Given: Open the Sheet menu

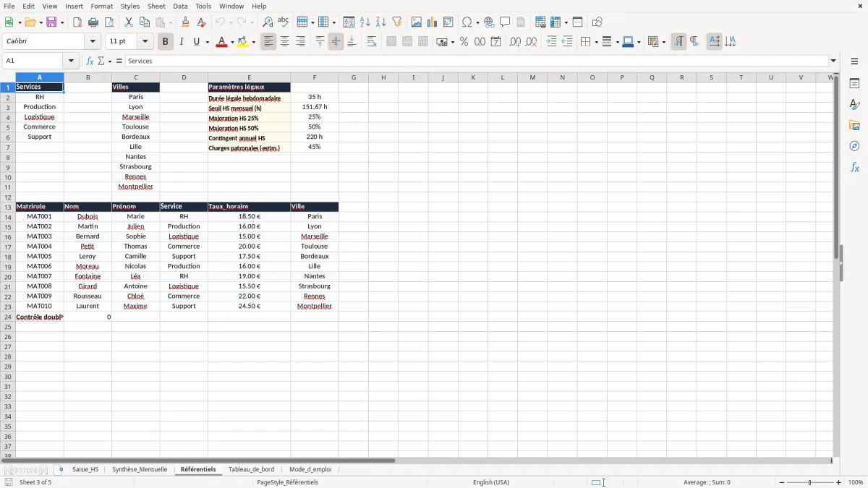Looking at the screenshot, I should pos(156,6).
